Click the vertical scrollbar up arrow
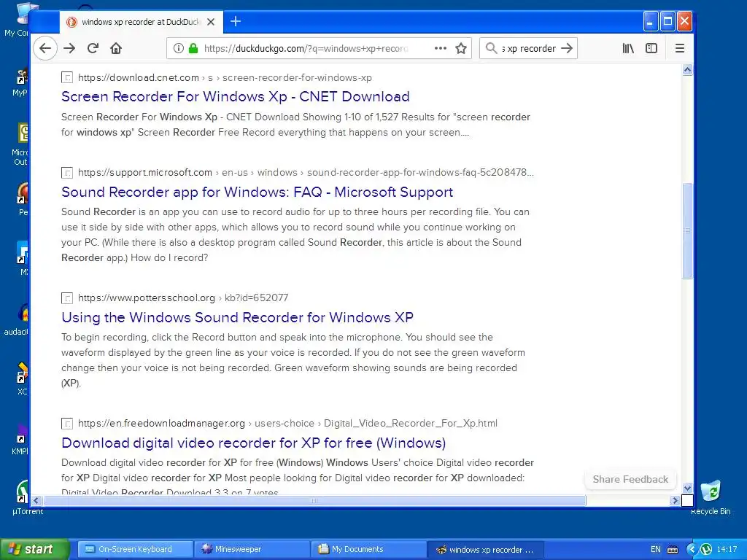 687,70
